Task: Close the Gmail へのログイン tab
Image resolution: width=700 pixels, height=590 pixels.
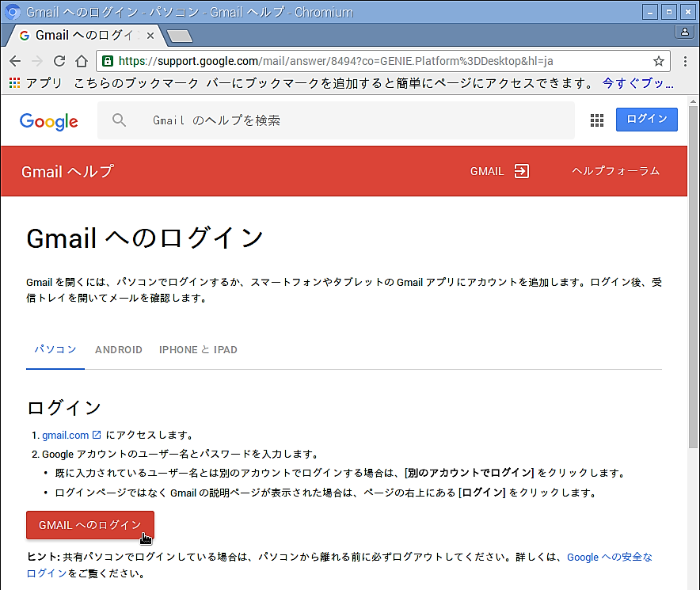Action: tap(150, 36)
